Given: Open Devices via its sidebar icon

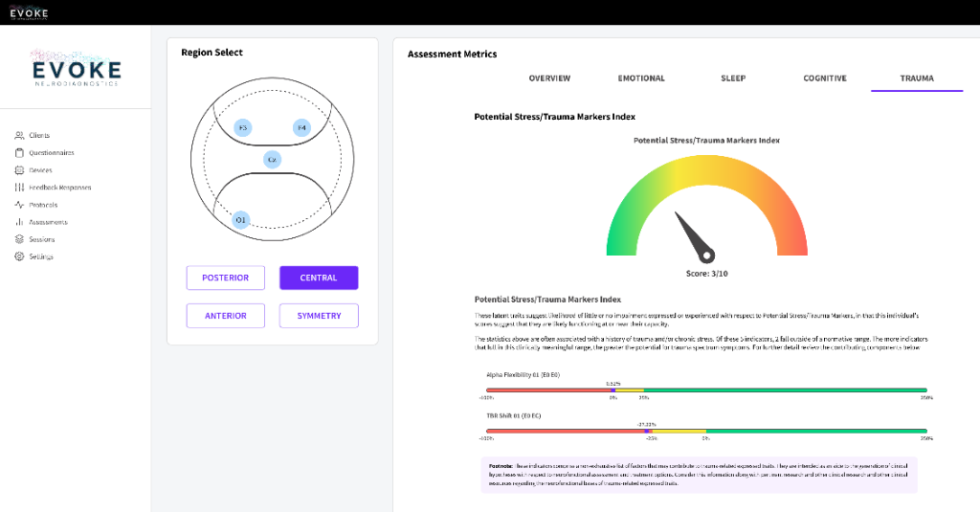Looking at the screenshot, I should click(19, 170).
